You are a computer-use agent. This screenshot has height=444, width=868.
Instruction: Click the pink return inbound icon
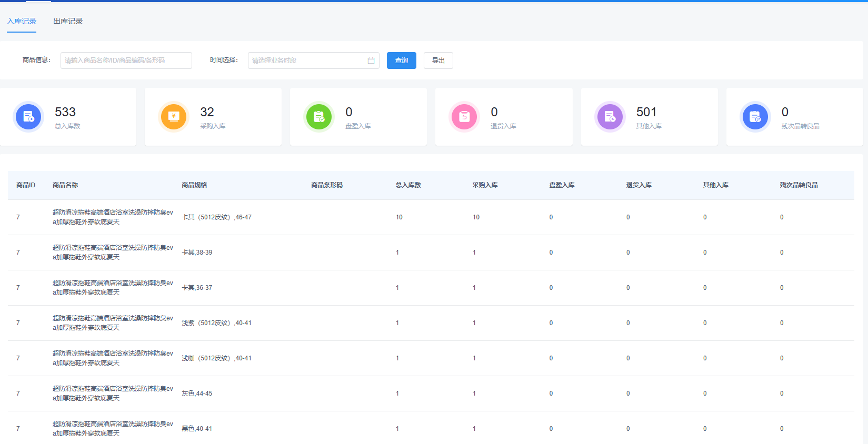tap(464, 117)
